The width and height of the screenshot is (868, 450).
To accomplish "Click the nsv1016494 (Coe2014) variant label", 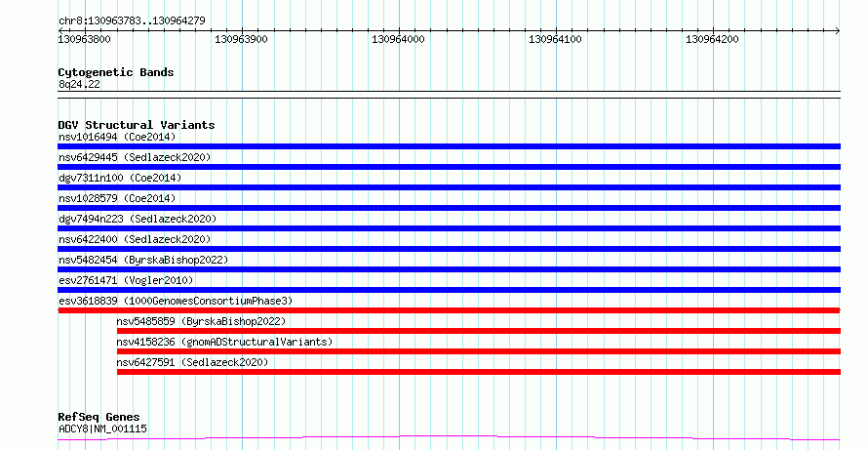I will 117,137.
